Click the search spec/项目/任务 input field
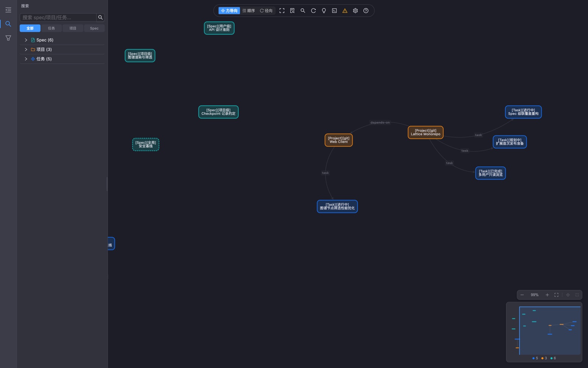This screenshot has height=368, width=588. click(58, 17)
